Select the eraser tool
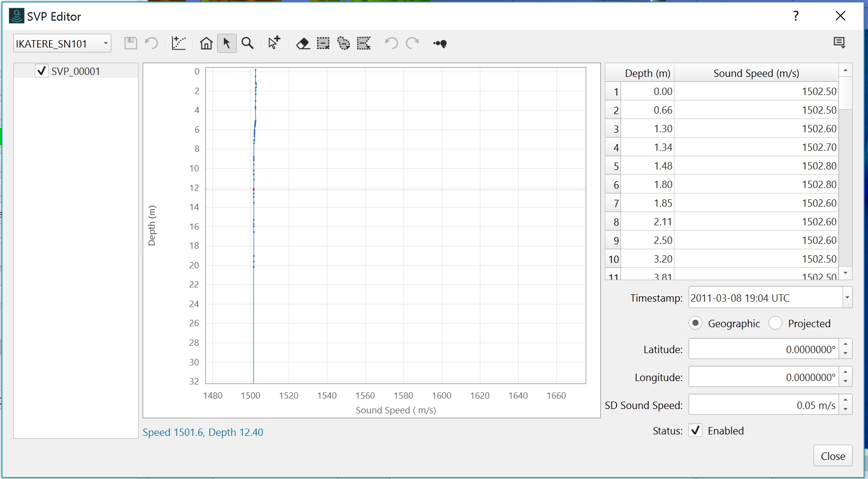Viewport: 868px width, 479px height. tap(303, 44)
